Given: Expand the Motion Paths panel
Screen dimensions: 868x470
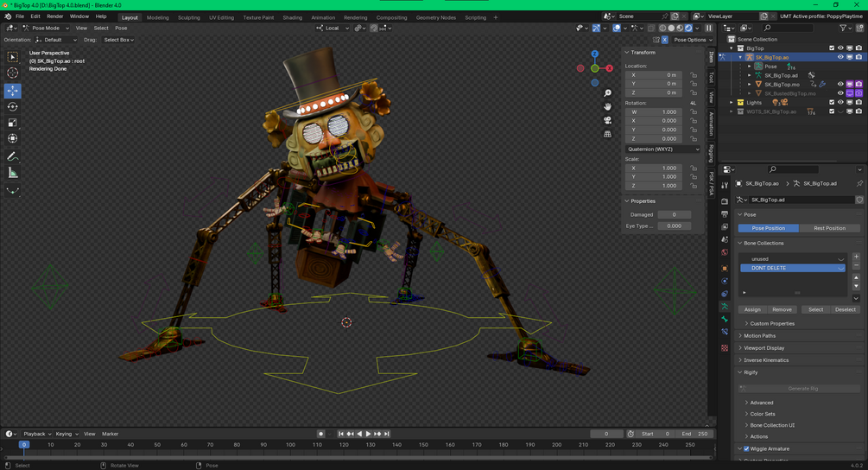Looking at the screenshot, I should click(759, 335).
